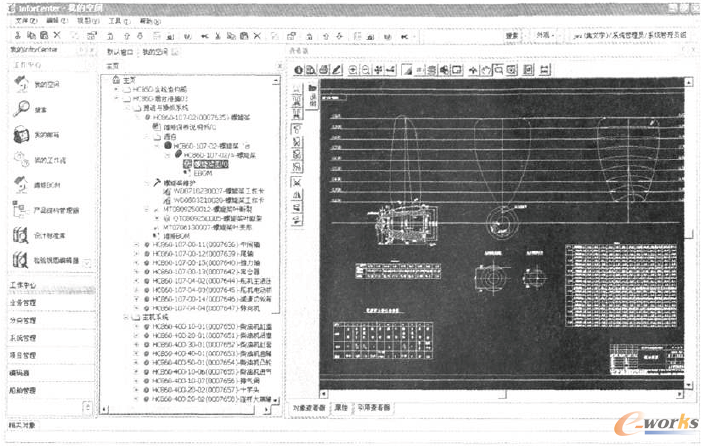The width and height of the screenshot is (709, 446).
Task: Open the 我的工作流 workflow sidebar shortcut
Action: (21, 159)
